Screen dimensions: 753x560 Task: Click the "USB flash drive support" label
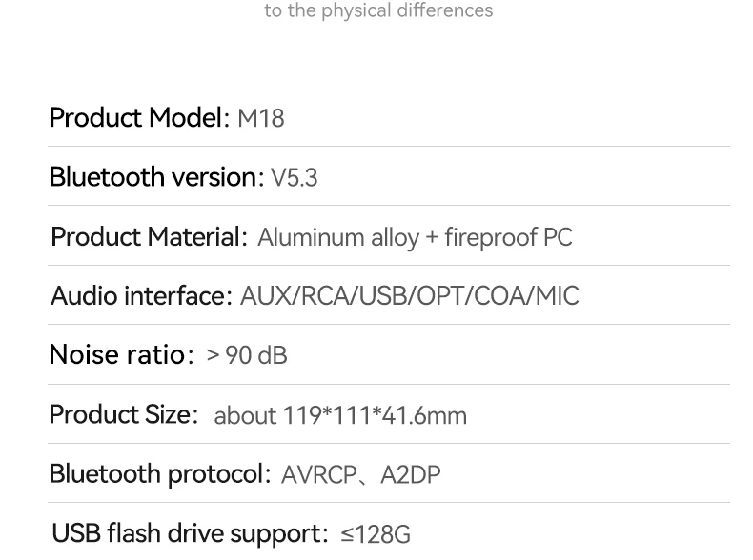point(186,533)
